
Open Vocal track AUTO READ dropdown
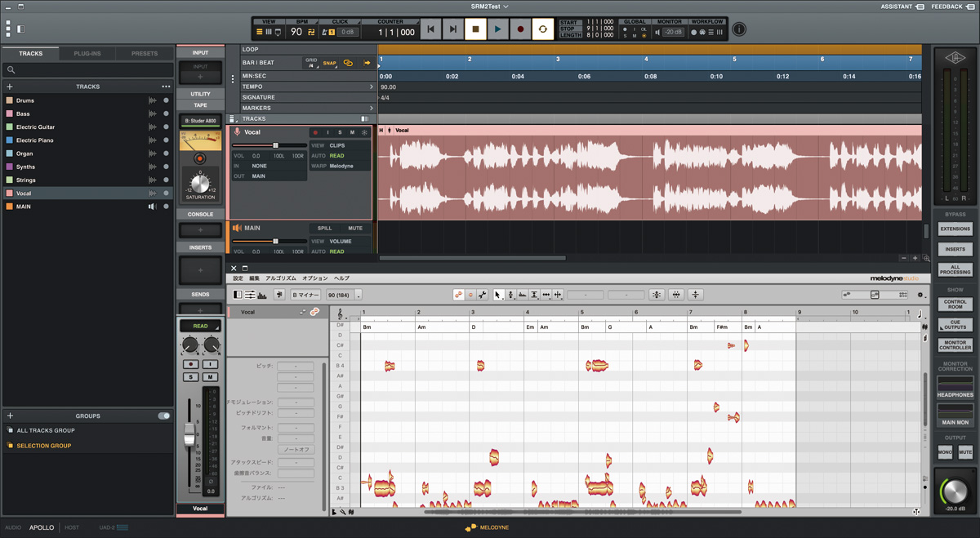[x=340, y=156]
